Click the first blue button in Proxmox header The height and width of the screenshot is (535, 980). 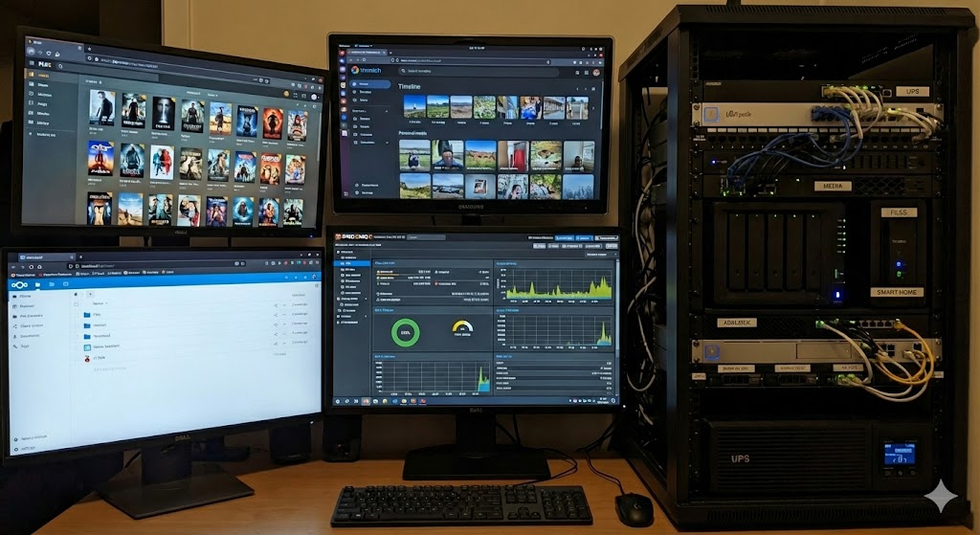(565, 238)
